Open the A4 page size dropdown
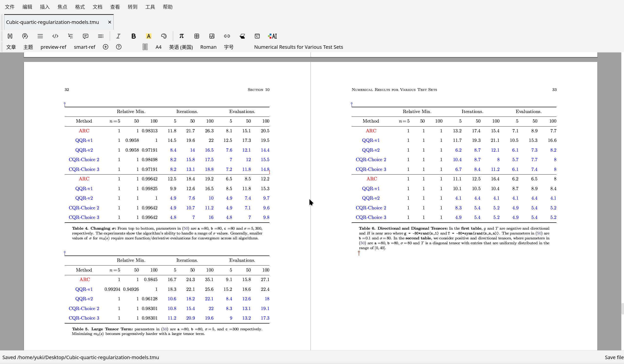This screenshot has height=364, width=624. [158, 47]
